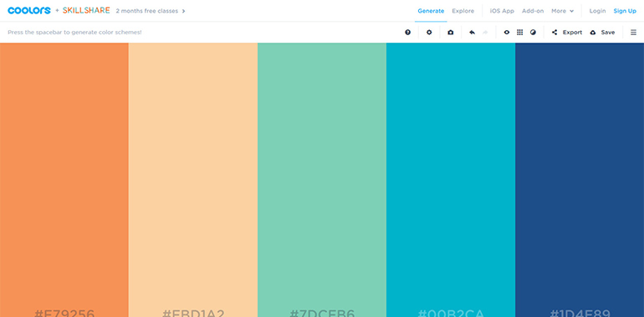Image resolution: width=644 pixels, height=317 pixels.
Task: Open the iOS App menu item
Action: pyautogui.click(x=502, y=11)
